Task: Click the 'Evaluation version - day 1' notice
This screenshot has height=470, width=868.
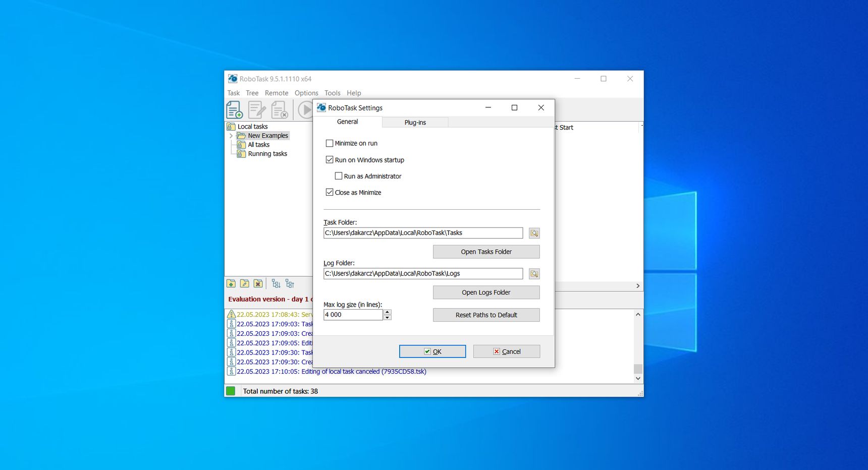Action: (x=270, y=299)
